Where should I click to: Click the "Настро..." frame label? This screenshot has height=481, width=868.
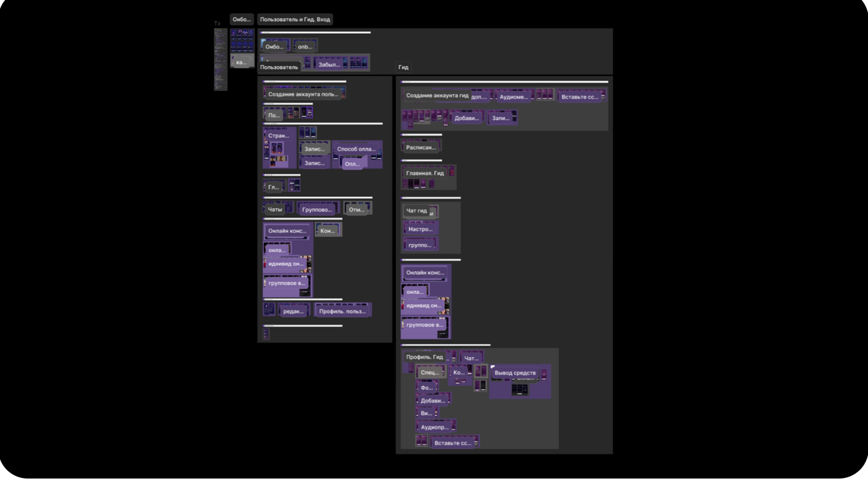click(x=421, y=229)
